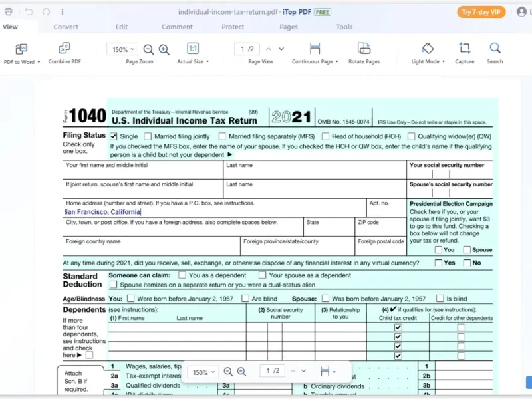Click the Try 7-day VIP button
Screen dimensions: 532x399
pos(481,12)
